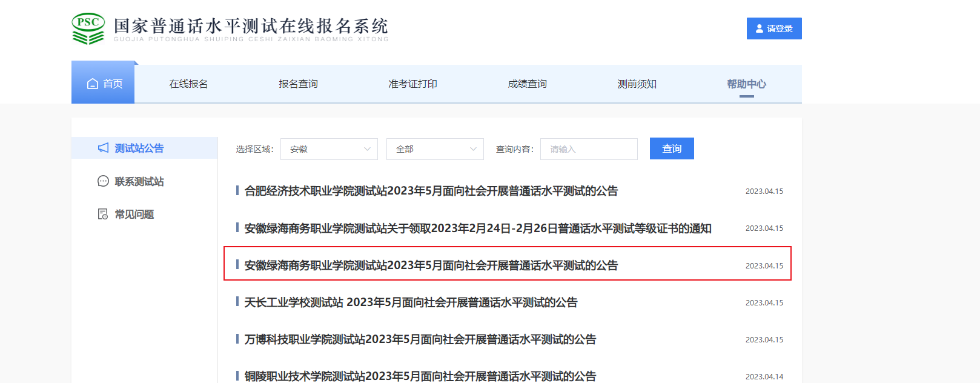Click the document icon beside 常见问题
The width and height of the screenshot is (980, 383).
coord(104,214)
